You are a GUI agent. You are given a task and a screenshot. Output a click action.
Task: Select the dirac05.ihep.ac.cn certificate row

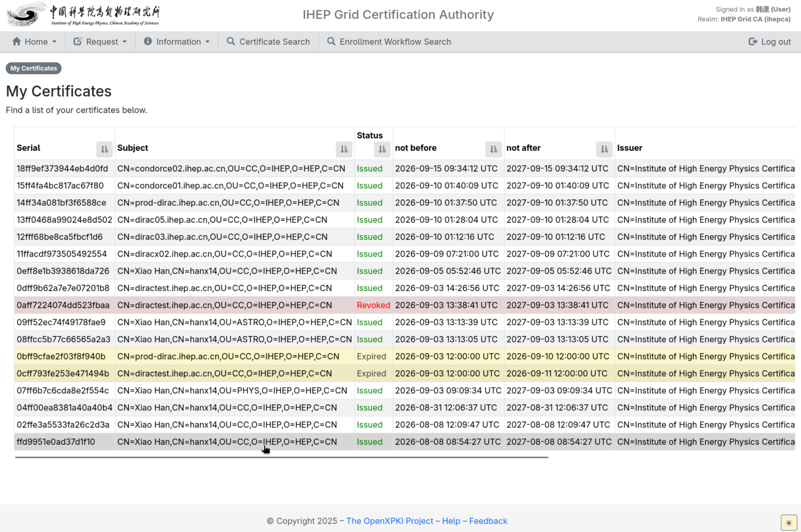tap(404, 220)
